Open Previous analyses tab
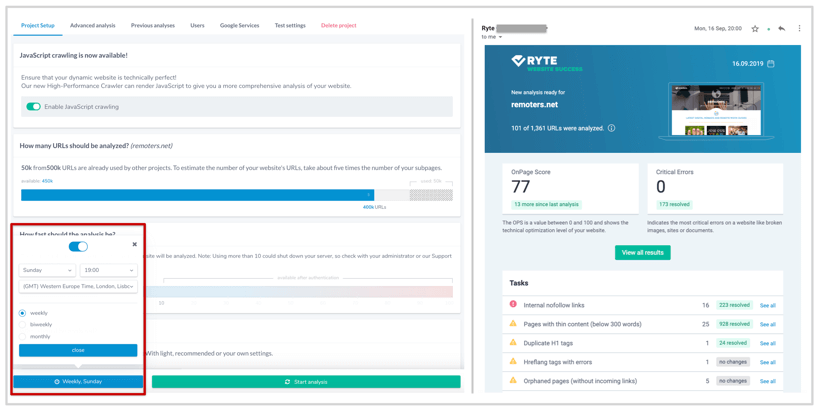820x413 pixels. coord(153,25)
